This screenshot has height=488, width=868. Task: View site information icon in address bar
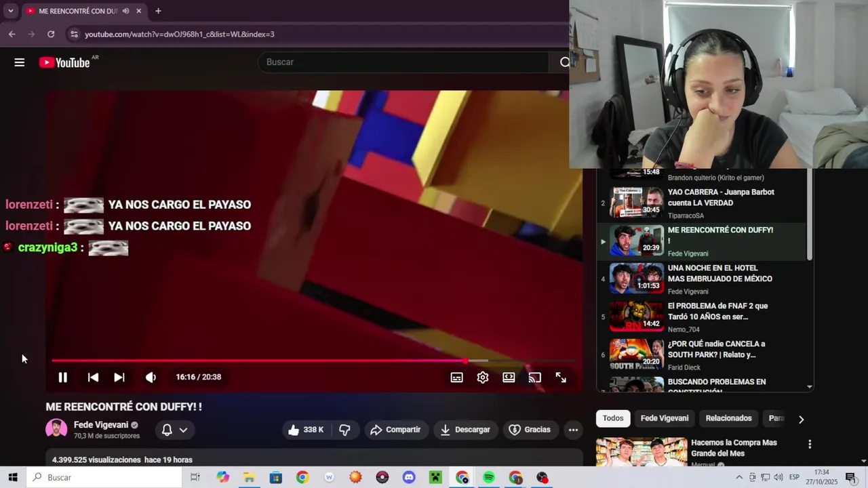75,34
